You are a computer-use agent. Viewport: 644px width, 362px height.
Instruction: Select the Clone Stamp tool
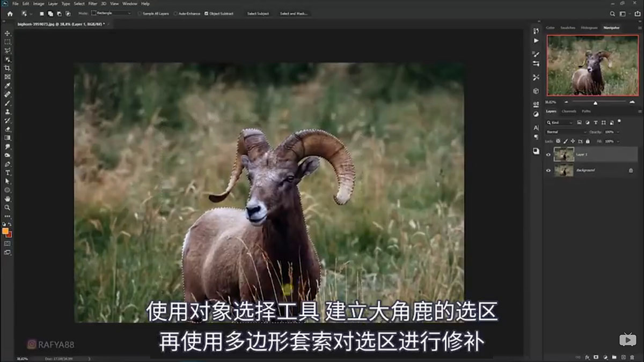[8, 111]
